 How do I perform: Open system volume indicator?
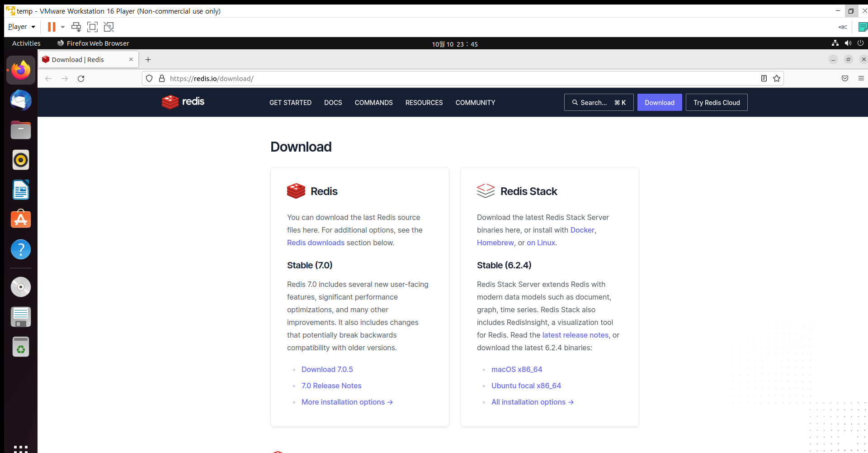(x=848, y=43)
